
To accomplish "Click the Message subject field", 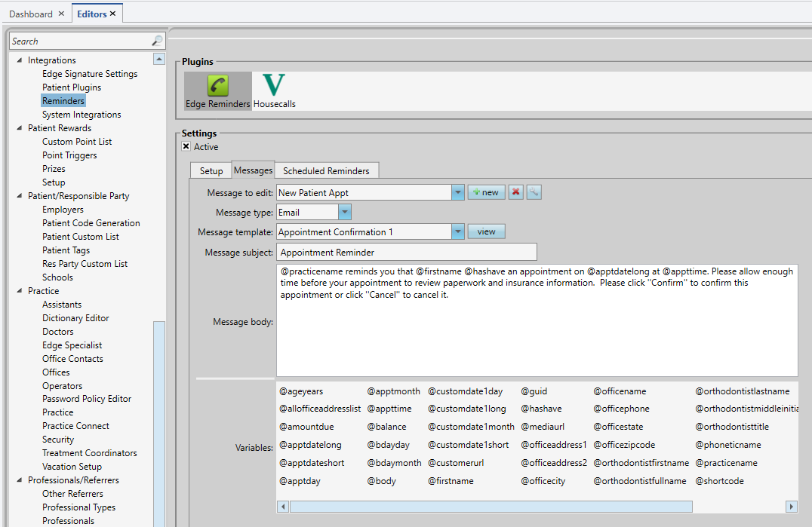I will (407, 253).
